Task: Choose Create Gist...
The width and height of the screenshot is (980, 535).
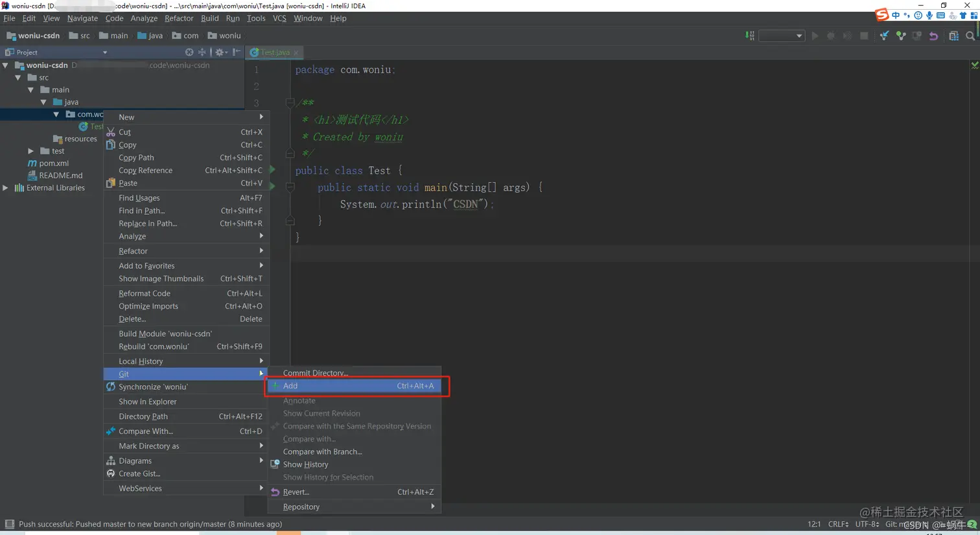Action: pos(187,474)
